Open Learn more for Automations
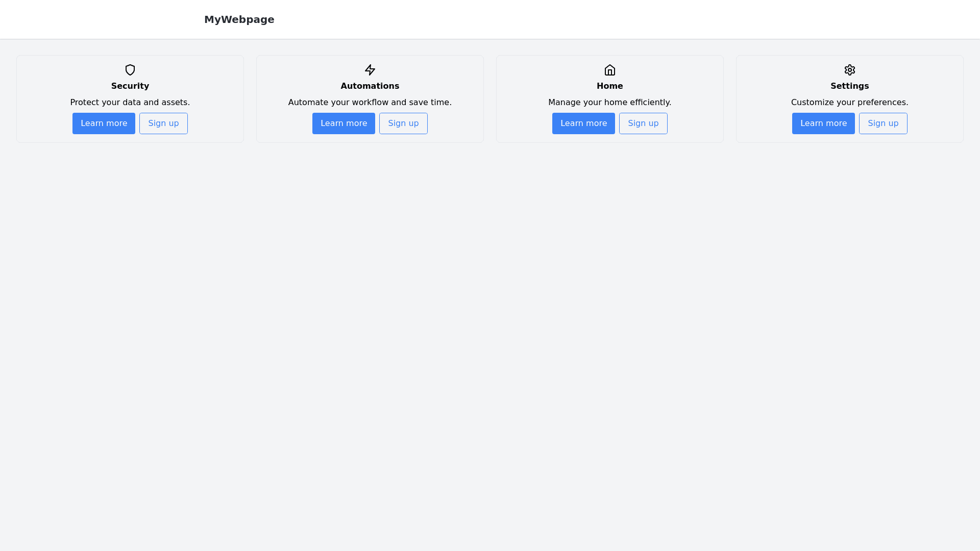The height and width of the screenshot is (551, 980). 344,123
